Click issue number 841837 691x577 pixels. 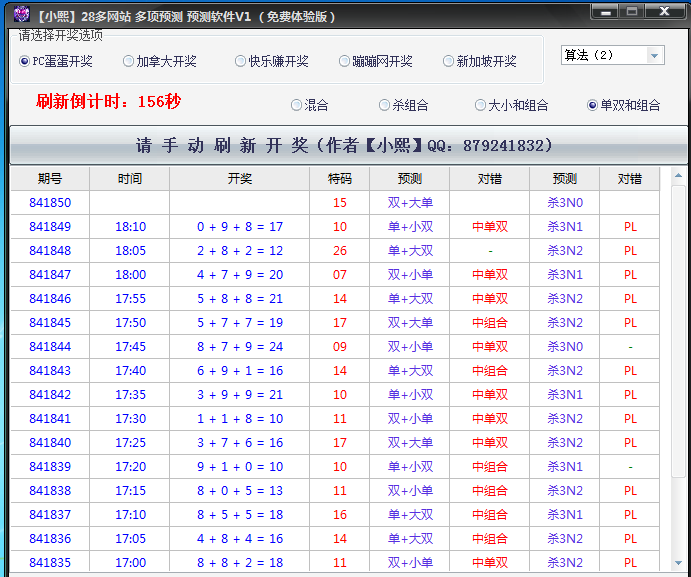coord(50,515)
